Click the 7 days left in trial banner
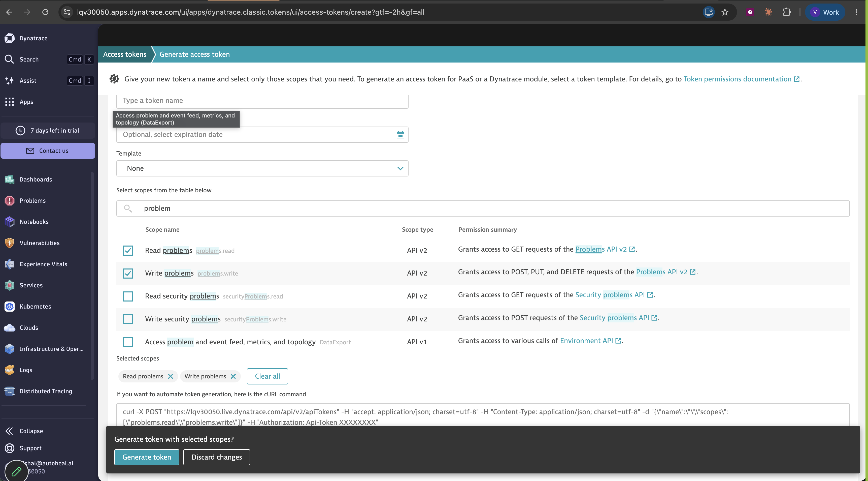The image size is (868, 481). pyautogui.click(x=48, y=131)
